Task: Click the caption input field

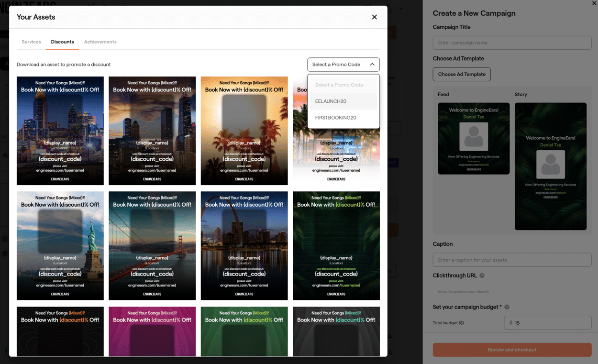Action: (511, 260)
